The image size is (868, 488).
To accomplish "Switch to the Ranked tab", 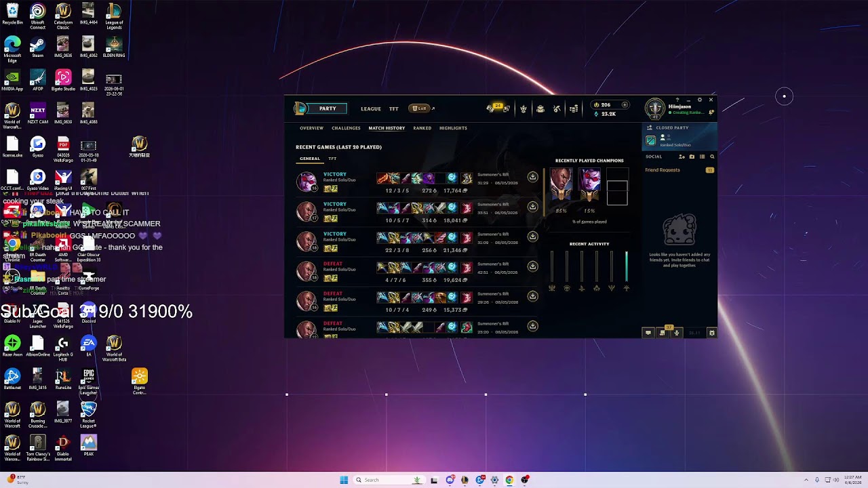I will [x=422, y=128].
